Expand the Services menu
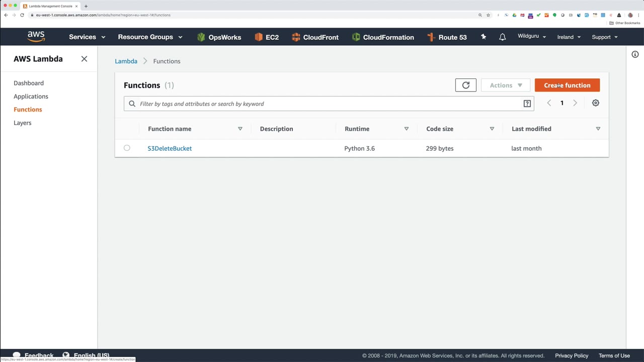This screenshot has height=362, width=644. tap(87, 37)
